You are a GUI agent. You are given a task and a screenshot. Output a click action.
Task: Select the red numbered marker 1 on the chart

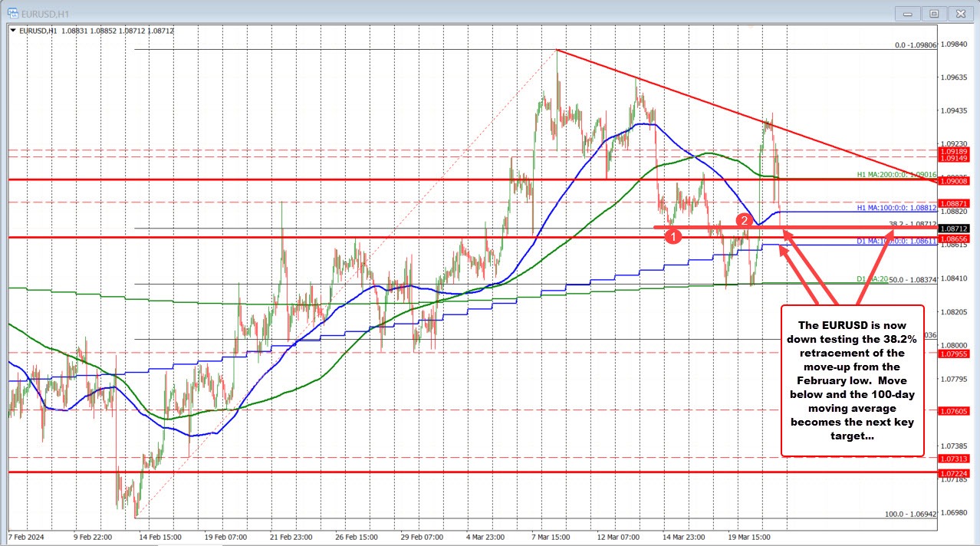[673, 236]
